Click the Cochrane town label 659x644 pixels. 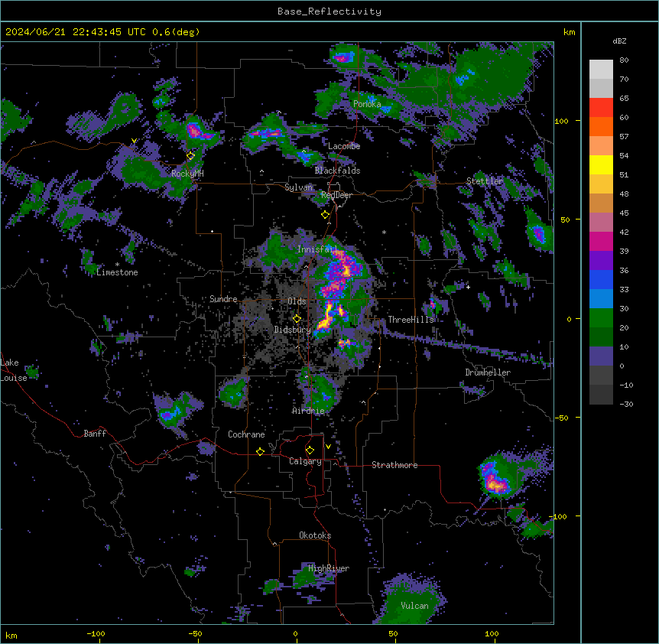pos(246,434)
